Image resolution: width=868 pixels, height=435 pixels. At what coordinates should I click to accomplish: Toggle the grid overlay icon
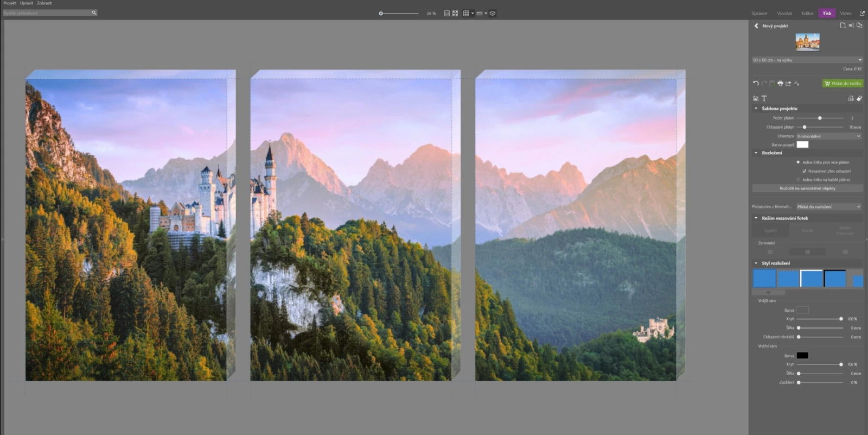pos(465,13)
